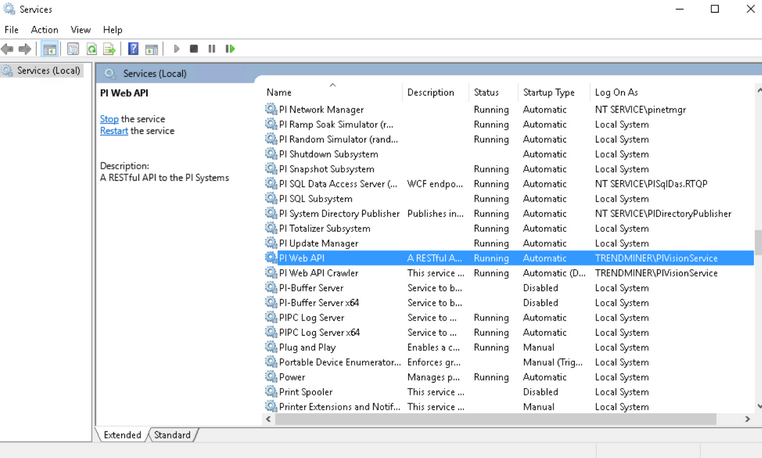The width and height of the screenshot is (762, 458).
Task: Click the Refresh toolbar icon
Action: click(91, 49)
